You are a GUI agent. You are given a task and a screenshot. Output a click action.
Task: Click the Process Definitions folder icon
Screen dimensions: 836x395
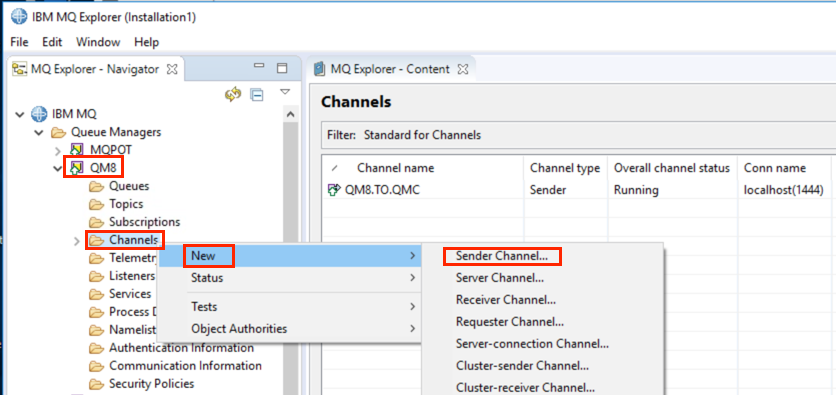point(96,312)
